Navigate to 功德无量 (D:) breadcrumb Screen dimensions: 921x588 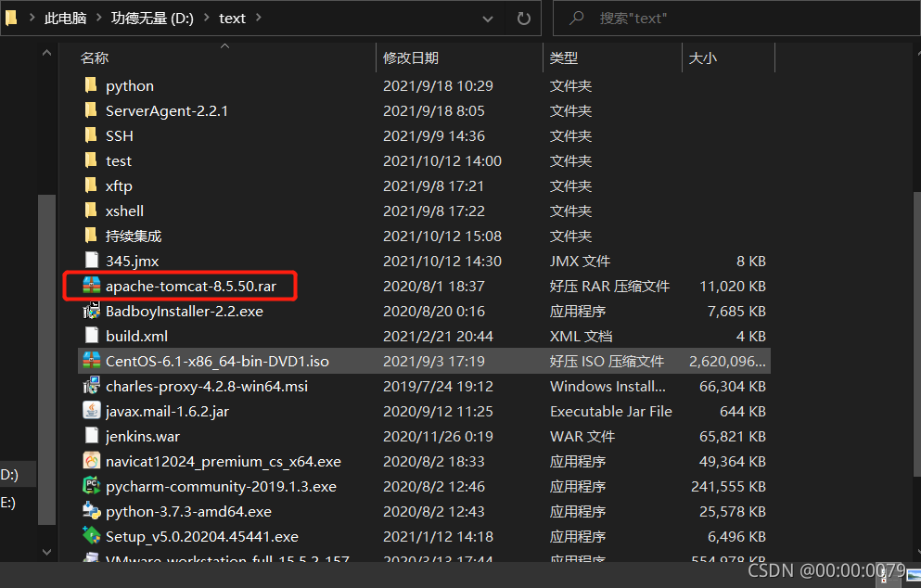coord(152,19)
